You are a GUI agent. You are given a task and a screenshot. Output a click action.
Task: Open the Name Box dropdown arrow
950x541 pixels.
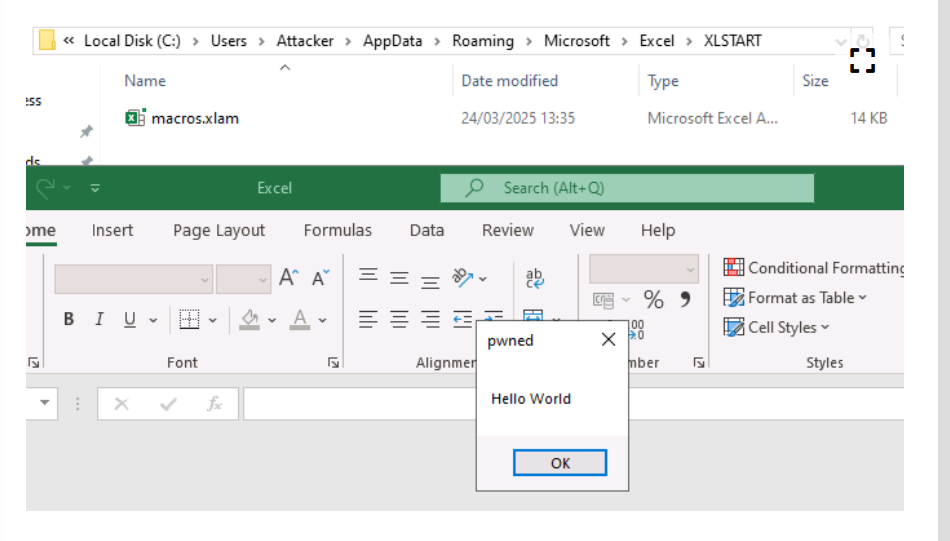(x=45, y=403)
